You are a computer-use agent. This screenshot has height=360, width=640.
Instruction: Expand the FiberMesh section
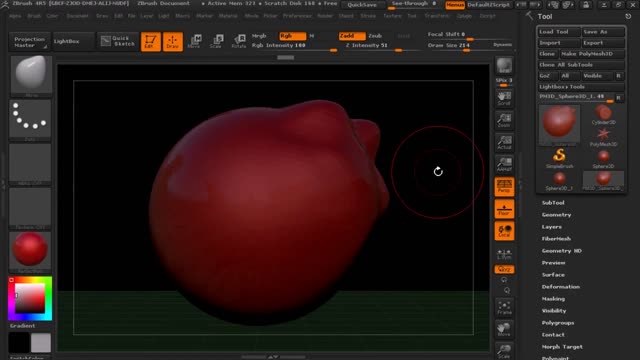click(x=556, y=239)
